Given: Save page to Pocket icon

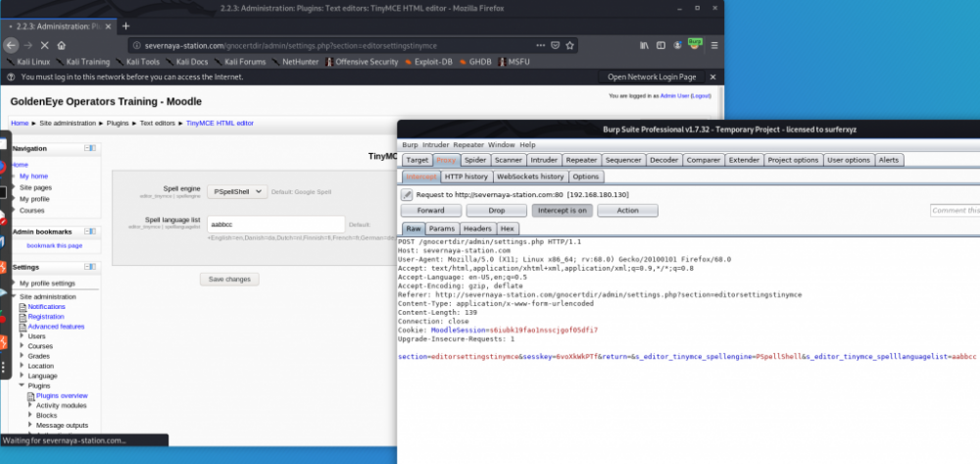Looking at the screenshot, I should coord(555,45).
